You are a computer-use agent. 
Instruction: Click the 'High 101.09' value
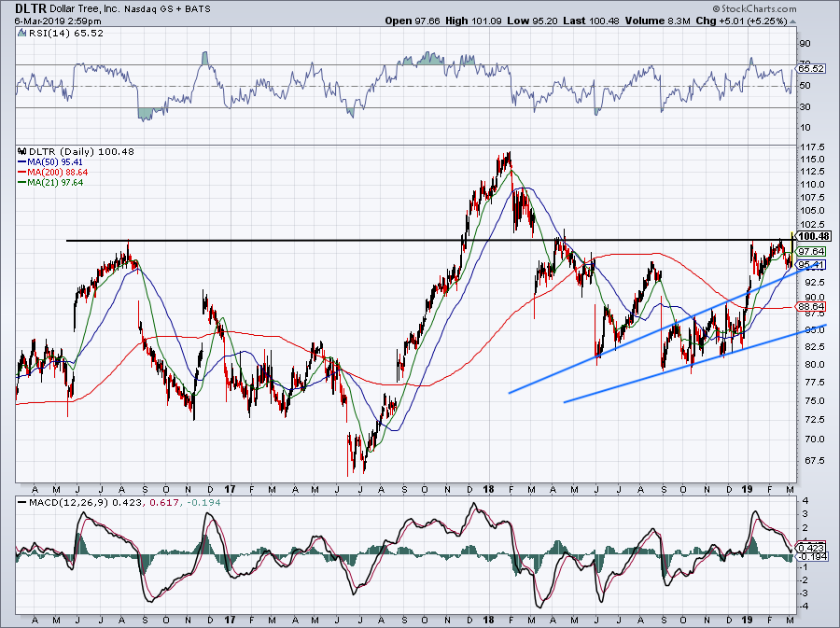tap(473, 21)
